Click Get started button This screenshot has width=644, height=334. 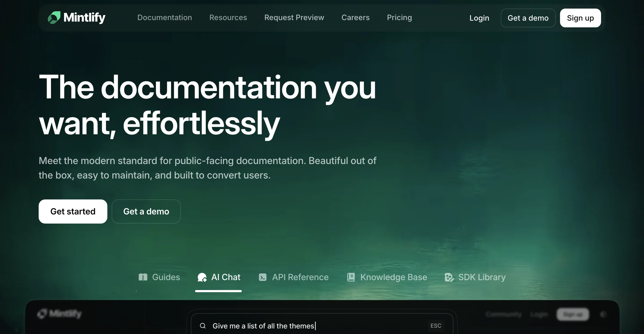tap(73, 211)
